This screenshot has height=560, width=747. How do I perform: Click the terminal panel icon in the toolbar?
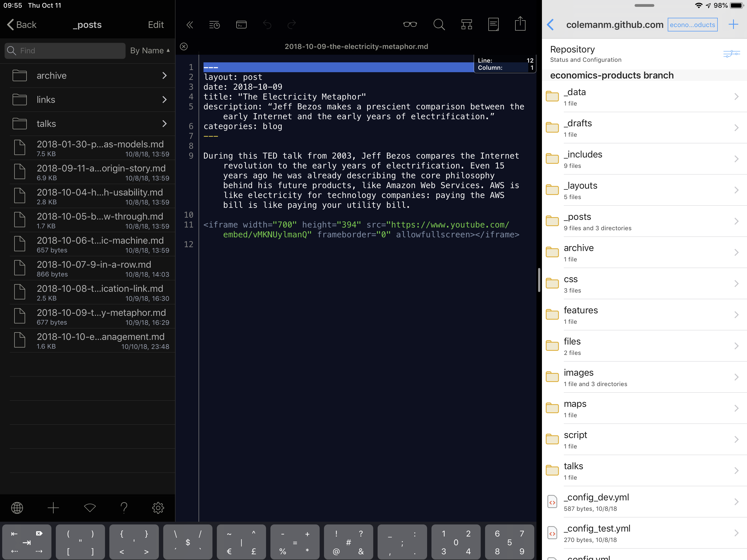click(241, 25)
